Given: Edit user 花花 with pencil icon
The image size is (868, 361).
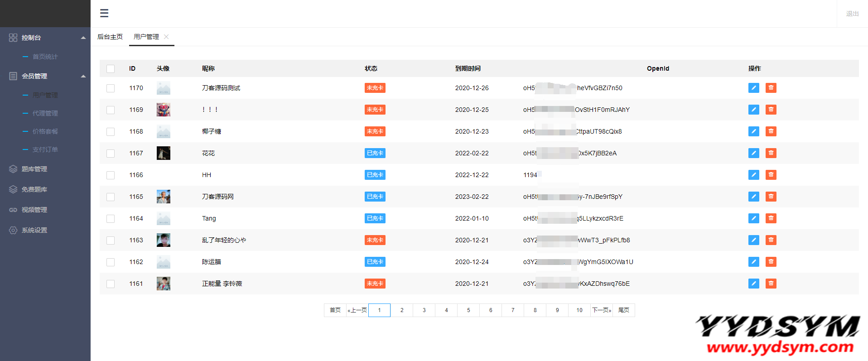Looking at the screenshot, I should pos(753,153).
